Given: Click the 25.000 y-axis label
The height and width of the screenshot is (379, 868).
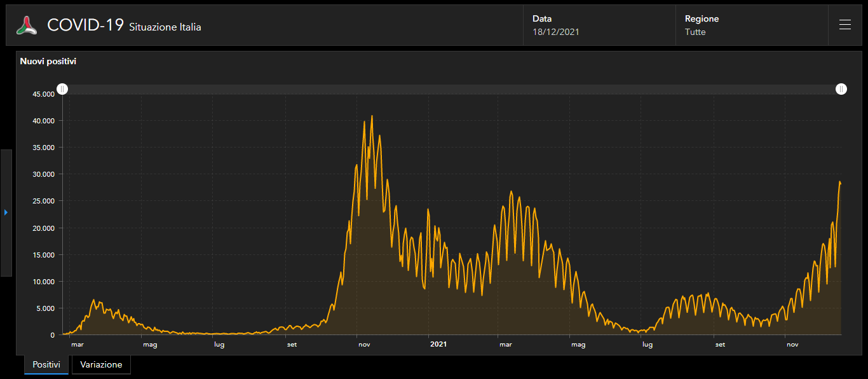Looking at the screenshot, I should point(44,201).
